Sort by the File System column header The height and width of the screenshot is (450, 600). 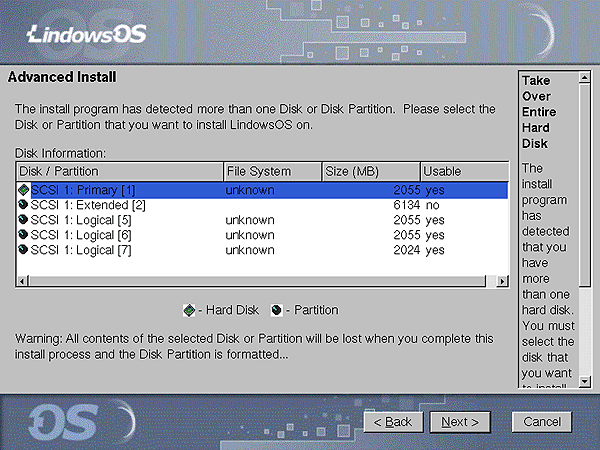pyautogui.click(x=272, y=171)
